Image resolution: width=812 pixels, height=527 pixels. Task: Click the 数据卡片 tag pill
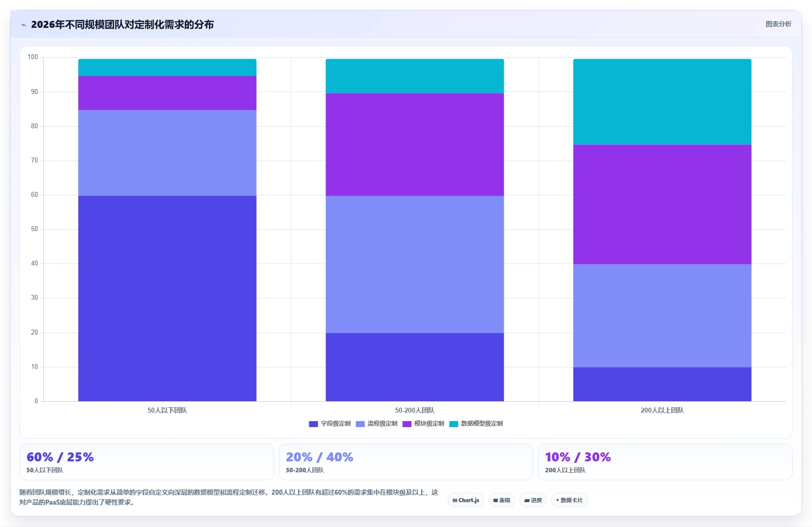[569, 500]
